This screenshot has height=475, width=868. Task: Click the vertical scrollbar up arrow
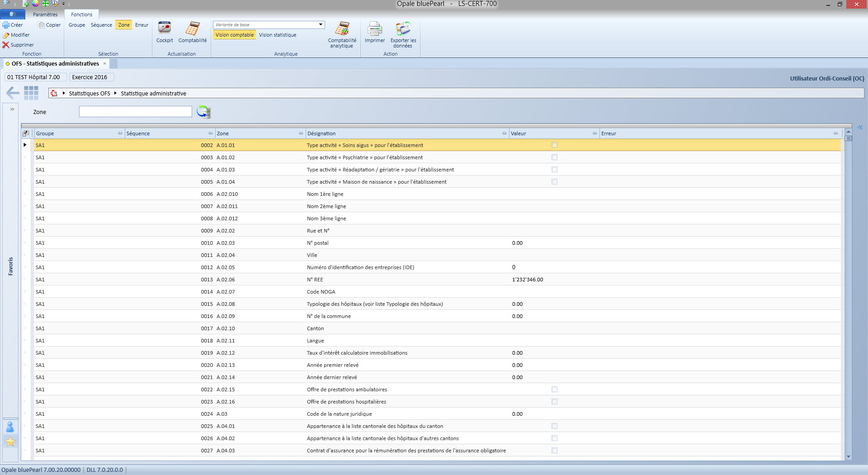[x=848, y=131]
